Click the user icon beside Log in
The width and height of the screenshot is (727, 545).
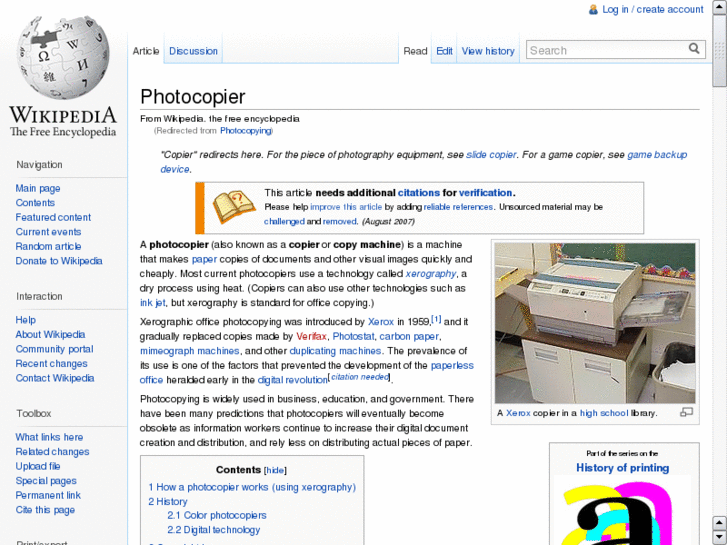pos(593,10)
